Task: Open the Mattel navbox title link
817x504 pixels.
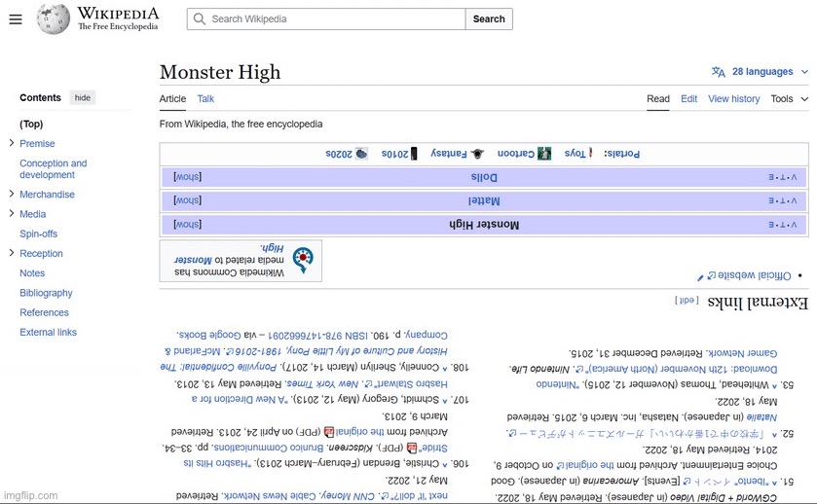Action: (x=484, y=201)
